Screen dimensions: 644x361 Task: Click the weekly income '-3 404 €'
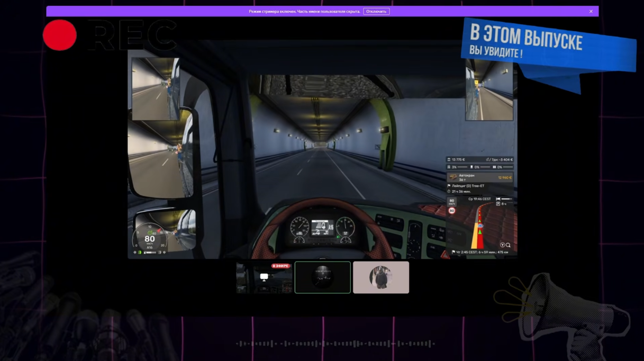coord(505,159)
